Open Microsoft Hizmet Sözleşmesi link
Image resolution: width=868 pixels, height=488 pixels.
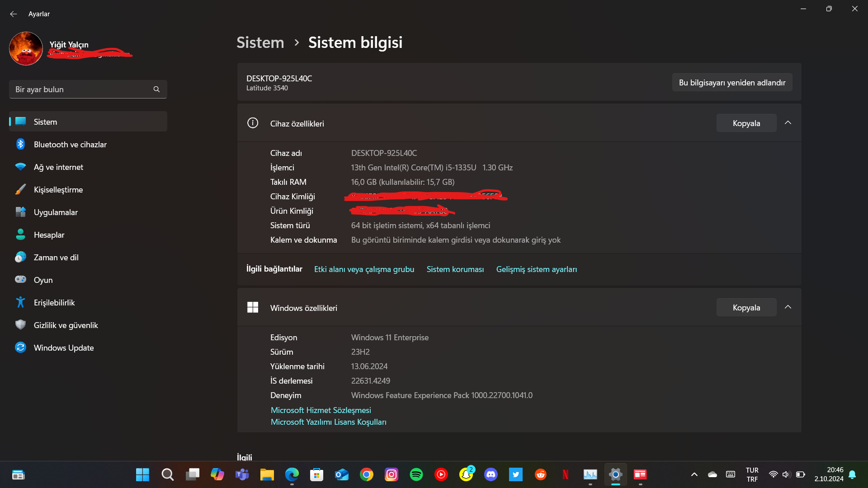321,410
